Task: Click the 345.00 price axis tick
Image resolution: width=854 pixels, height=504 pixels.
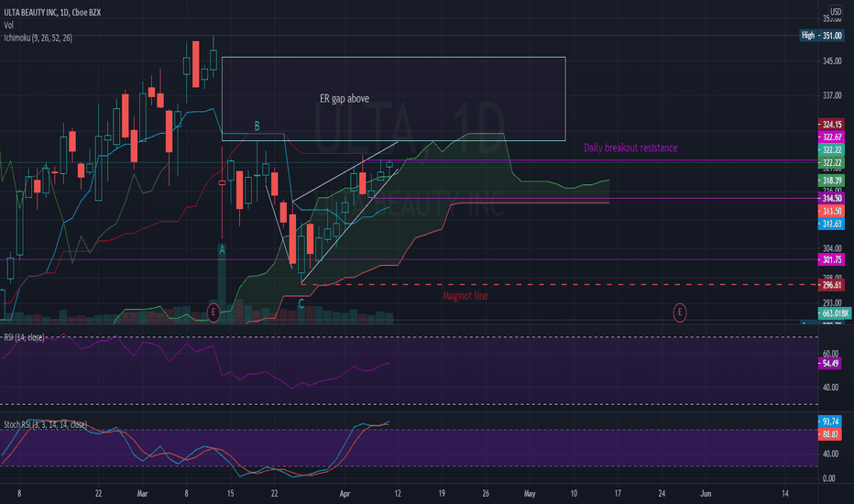Action: point(832,61)
